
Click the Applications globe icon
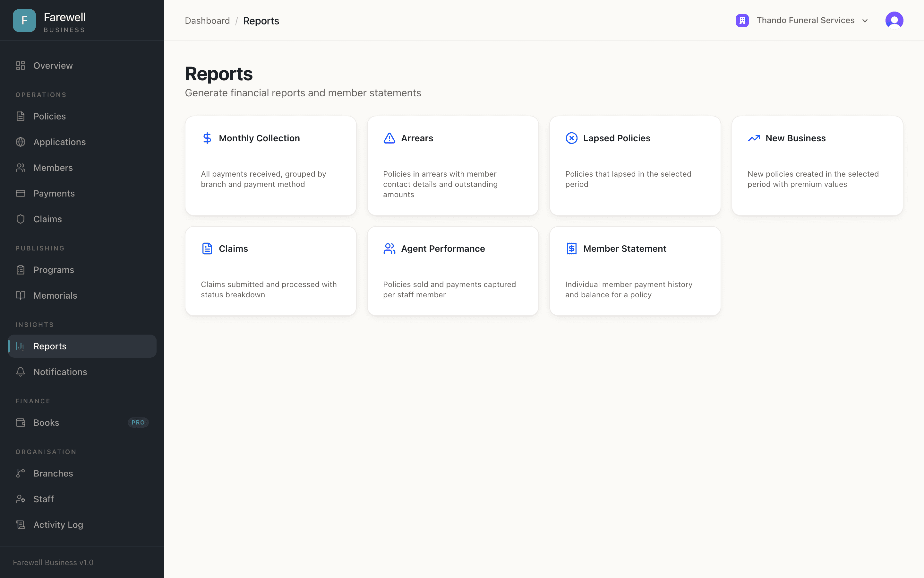[21, 142]
